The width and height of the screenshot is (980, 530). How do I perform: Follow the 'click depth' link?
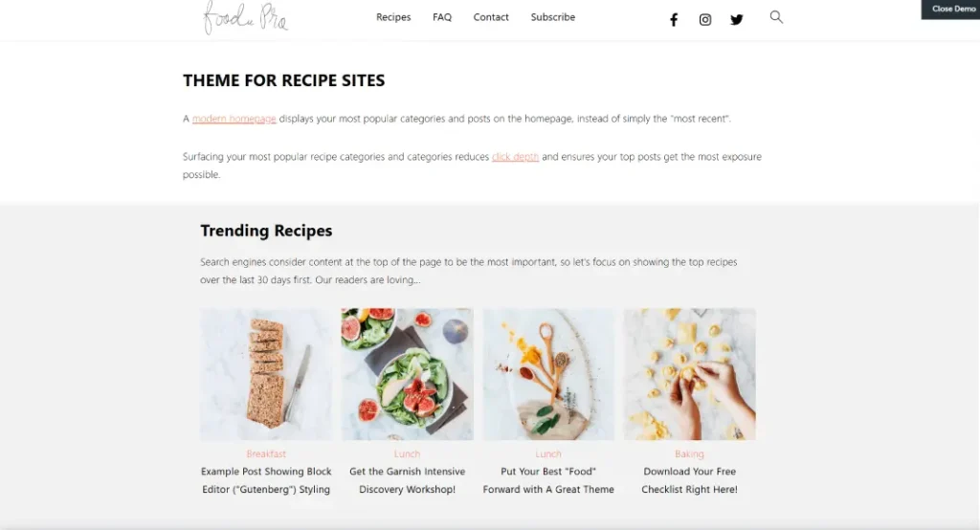coord(515,157)
